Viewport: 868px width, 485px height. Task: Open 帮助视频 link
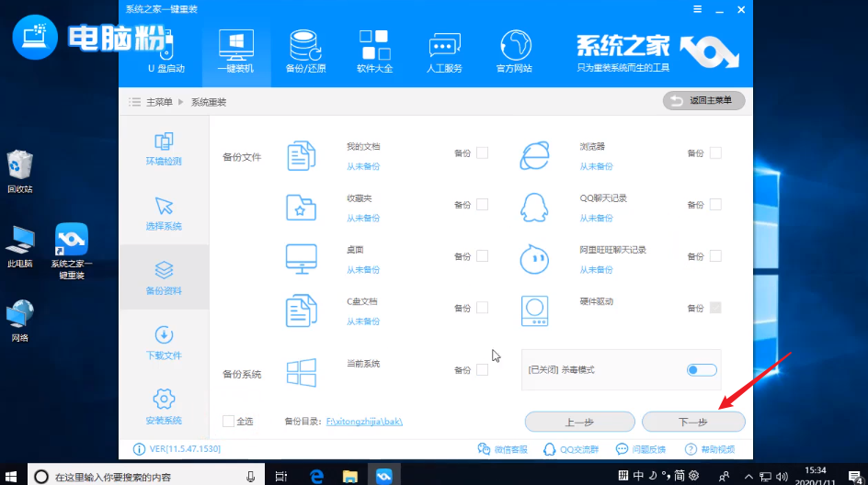click(710, 449)
